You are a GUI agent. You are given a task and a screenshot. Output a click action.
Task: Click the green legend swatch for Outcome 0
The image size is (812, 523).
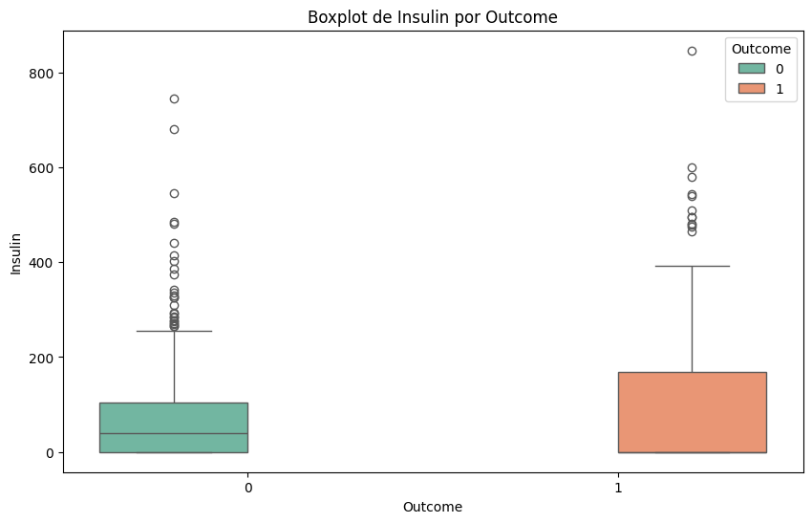(750, 69)
